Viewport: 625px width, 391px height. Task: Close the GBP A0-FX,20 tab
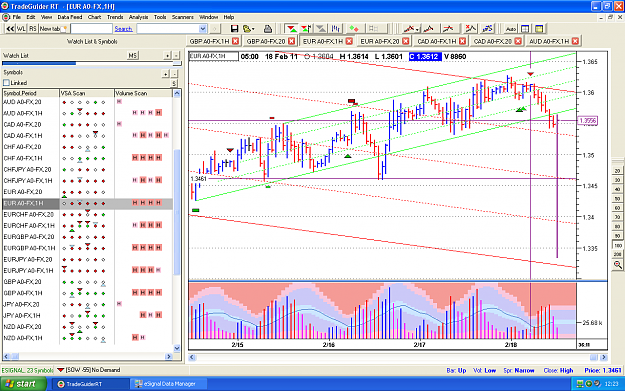click(x=292, y=41)
